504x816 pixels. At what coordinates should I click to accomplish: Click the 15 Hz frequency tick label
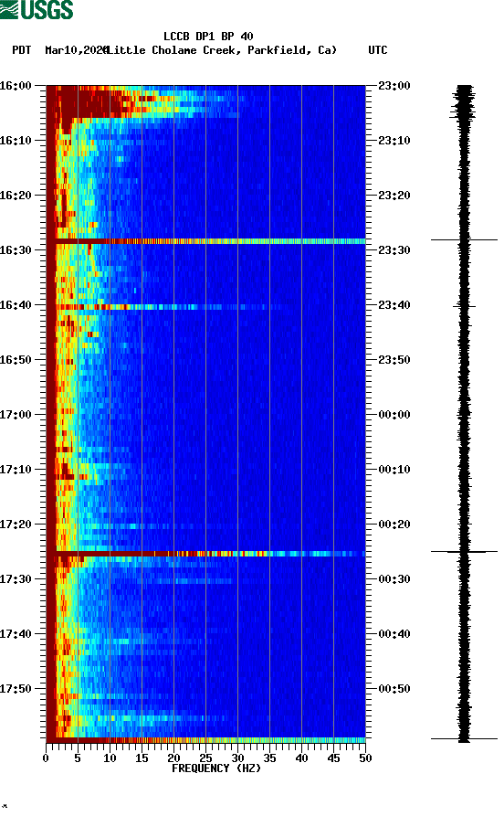(x=142, y=758)
